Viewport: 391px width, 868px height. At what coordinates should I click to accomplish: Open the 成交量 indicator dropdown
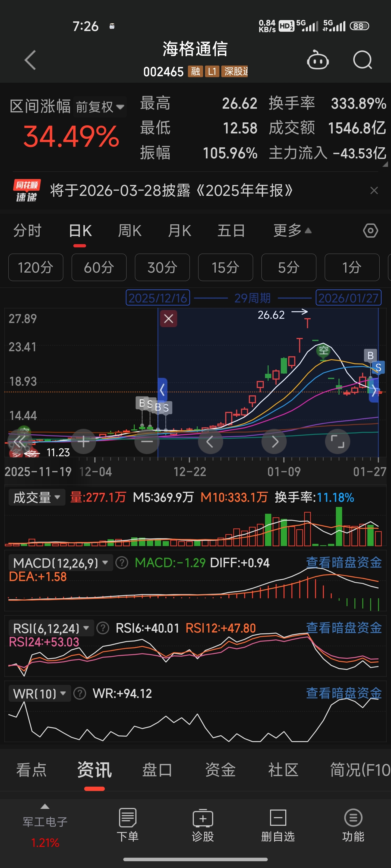click(x=37, y=497)
